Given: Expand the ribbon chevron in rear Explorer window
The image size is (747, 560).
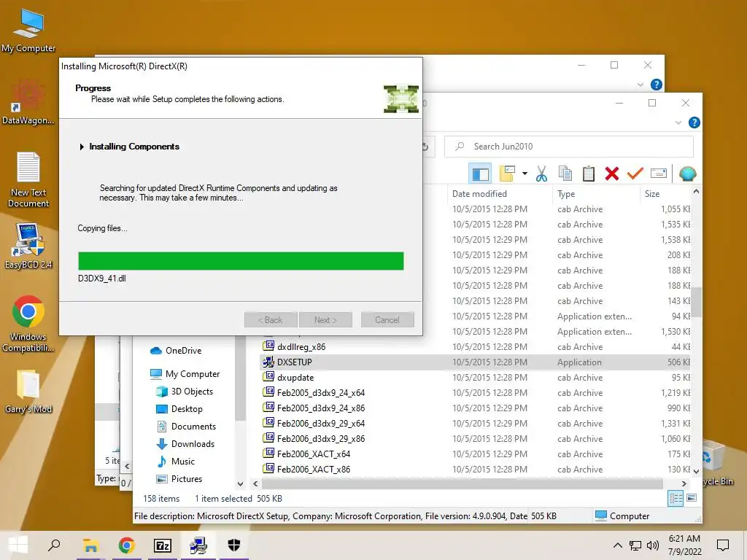Looking at the screenshot, I should pos(640,85).
